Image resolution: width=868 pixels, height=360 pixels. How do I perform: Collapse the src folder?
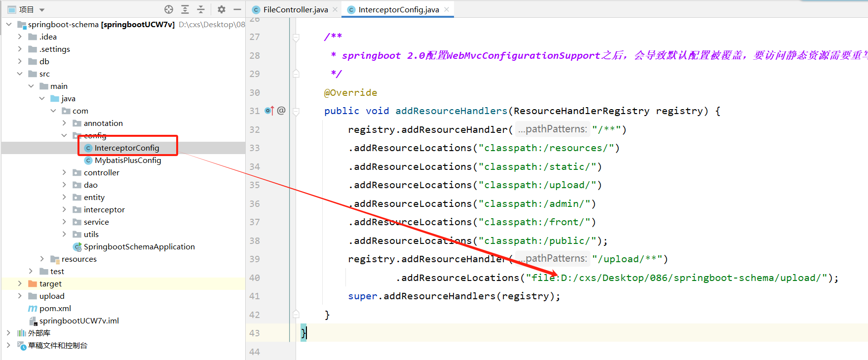[20, 74]
